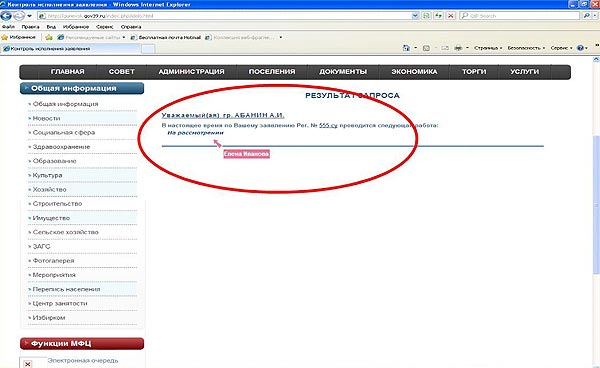600x368 pixels.
Task: Select the Контроль исполнения заявления tab
Action: tap(70, 49)
